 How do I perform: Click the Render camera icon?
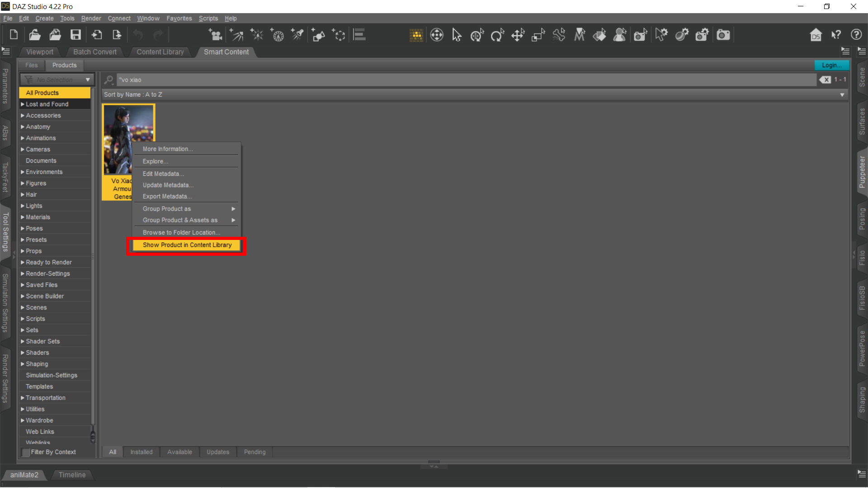723,35
